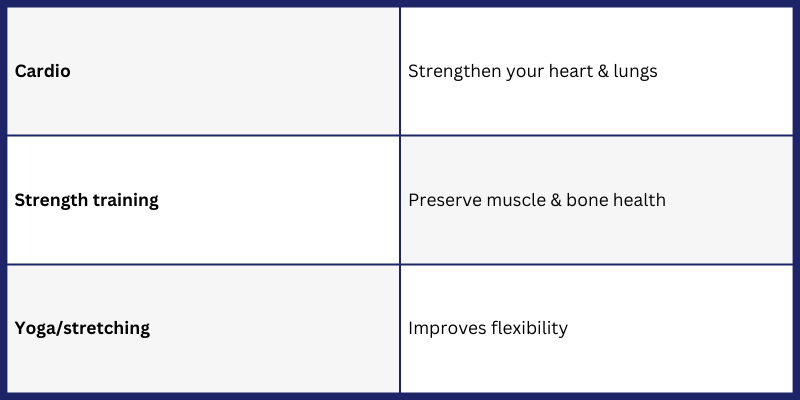Viewport: 800px width, 400px height.
Task: Click the word "lungs" in the Cardio row
Action: click(x=632, y=72)
